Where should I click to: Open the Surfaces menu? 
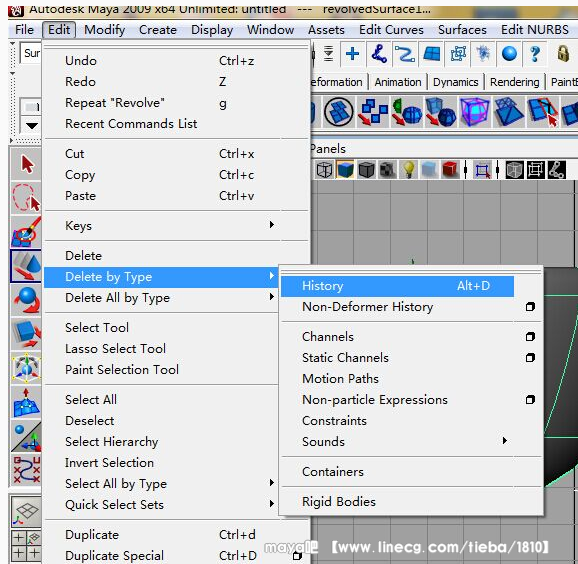pos(462,29)
